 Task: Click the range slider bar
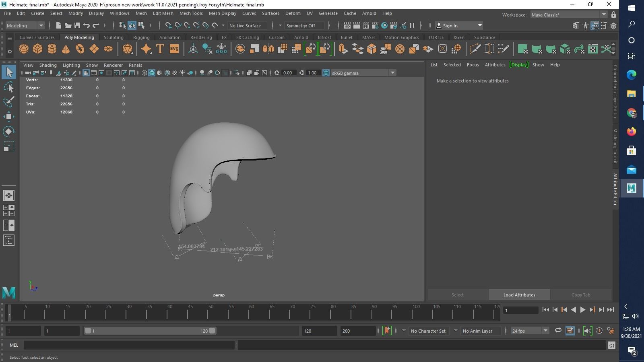150,331
